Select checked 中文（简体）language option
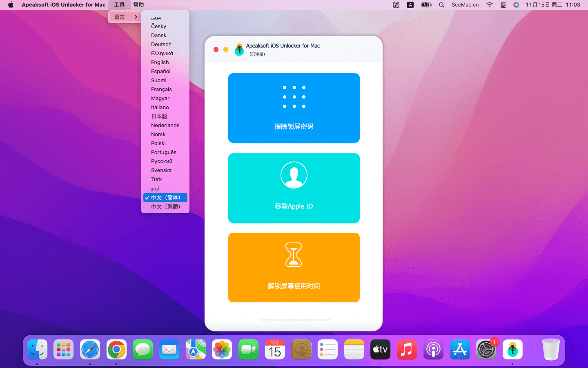The image size is (588, 368). (165, 197)
